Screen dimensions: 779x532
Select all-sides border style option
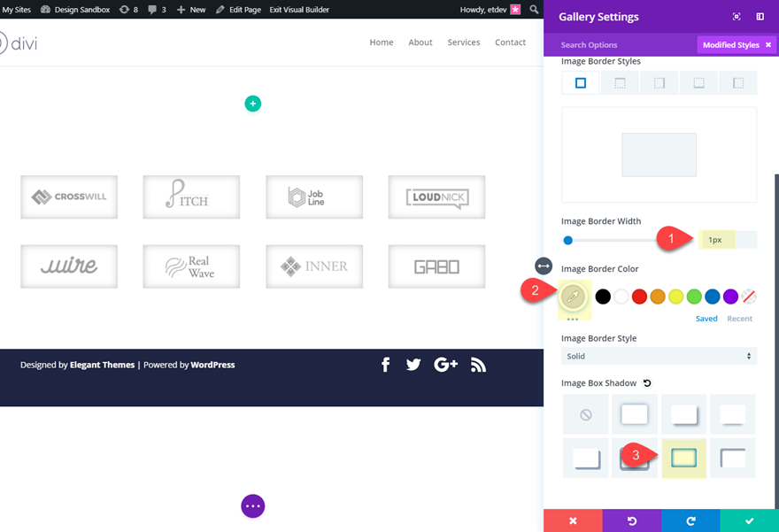pyautogui.click(x=581, y=83)
